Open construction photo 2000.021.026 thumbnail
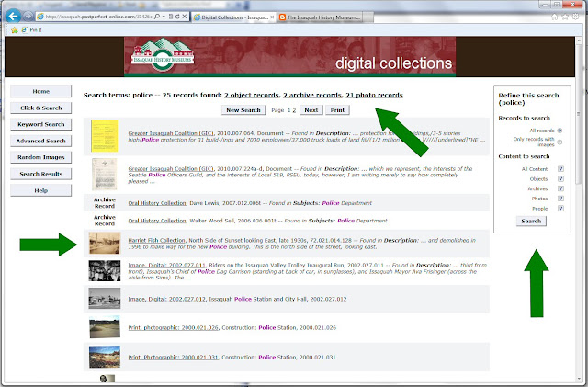The width and height of the screenshot is (588, 387). [105, 327]
